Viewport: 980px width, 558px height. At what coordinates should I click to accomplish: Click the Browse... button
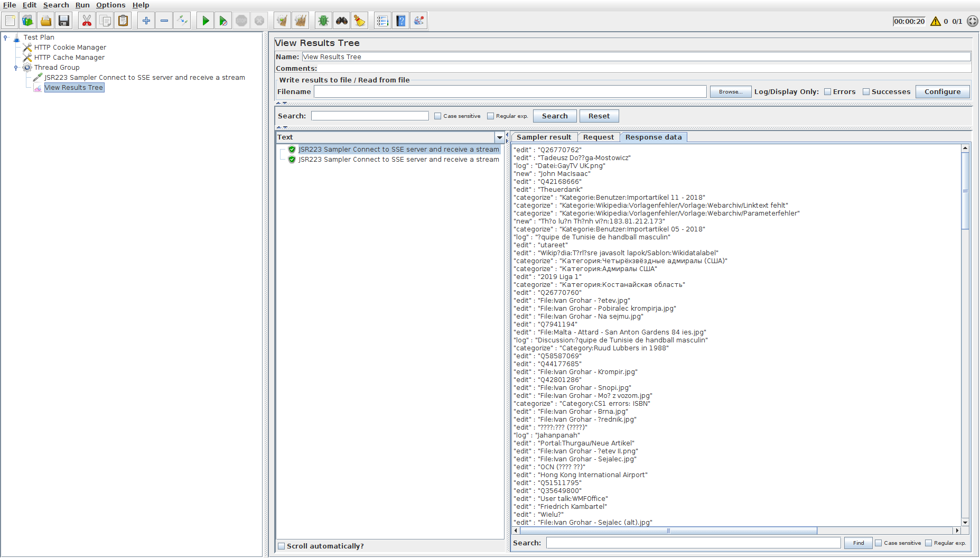[x=731, y=92]
